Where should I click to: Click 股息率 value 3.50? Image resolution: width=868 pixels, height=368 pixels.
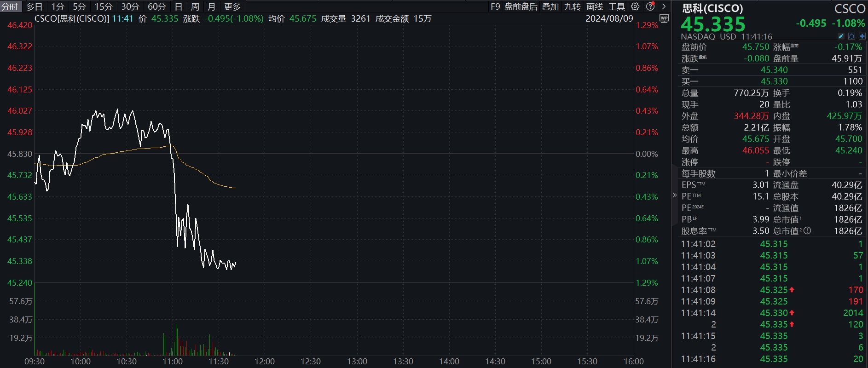(x=761, y=231)
